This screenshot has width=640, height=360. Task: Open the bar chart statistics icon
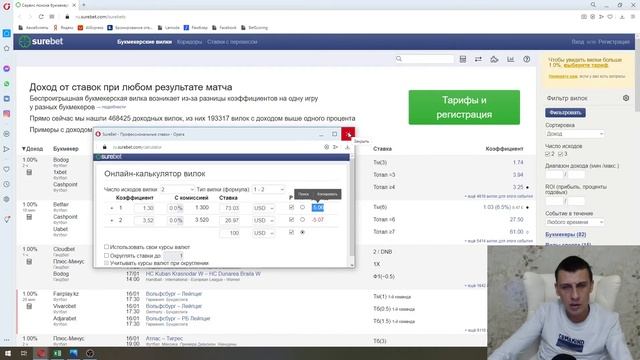510,59
